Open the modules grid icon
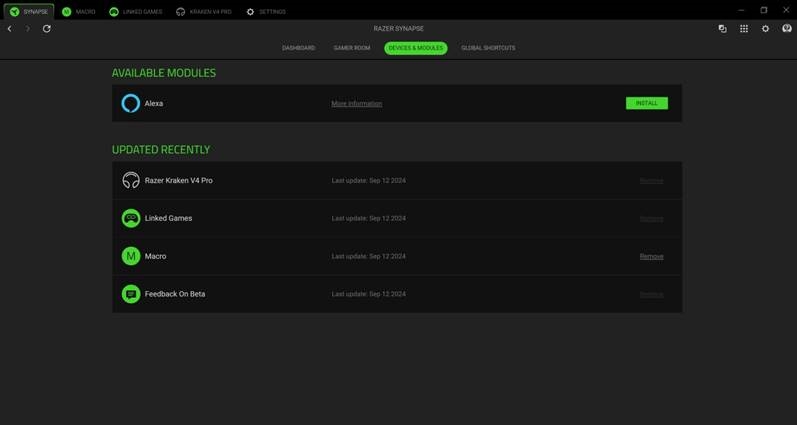 (x=744, y=29)
